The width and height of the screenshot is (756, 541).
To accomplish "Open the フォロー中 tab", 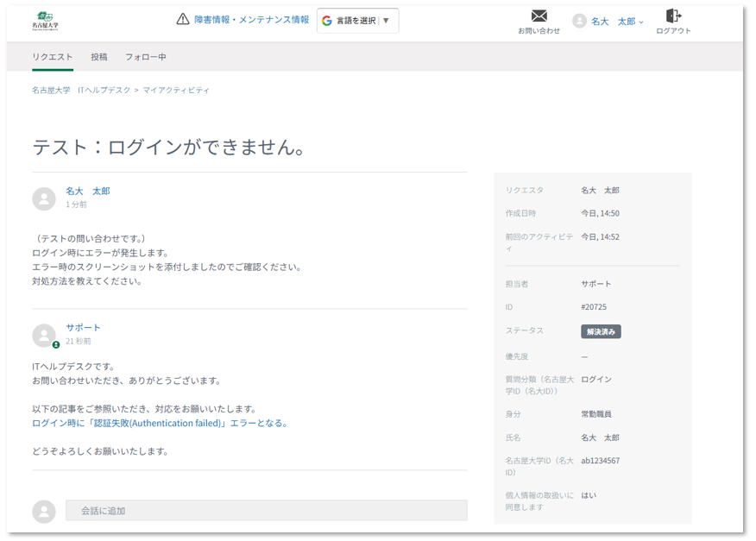I will pyautogui.click(x=146, y=57).
